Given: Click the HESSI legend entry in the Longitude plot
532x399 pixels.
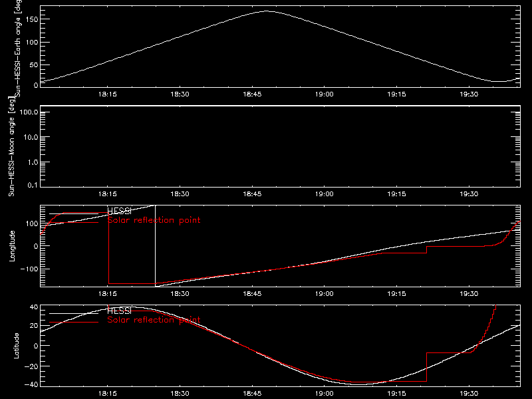Looking at the screenshot, I should [x=120, y=211].
